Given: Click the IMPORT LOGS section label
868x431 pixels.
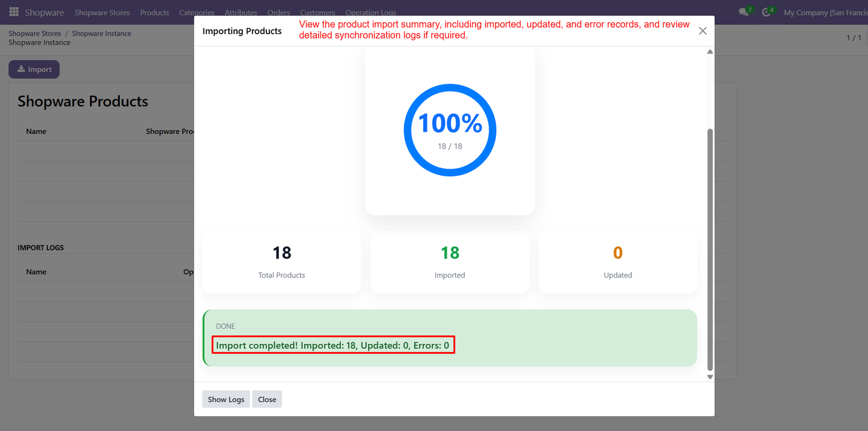Looking at the screenshot, I should click(x=41, y=248).
